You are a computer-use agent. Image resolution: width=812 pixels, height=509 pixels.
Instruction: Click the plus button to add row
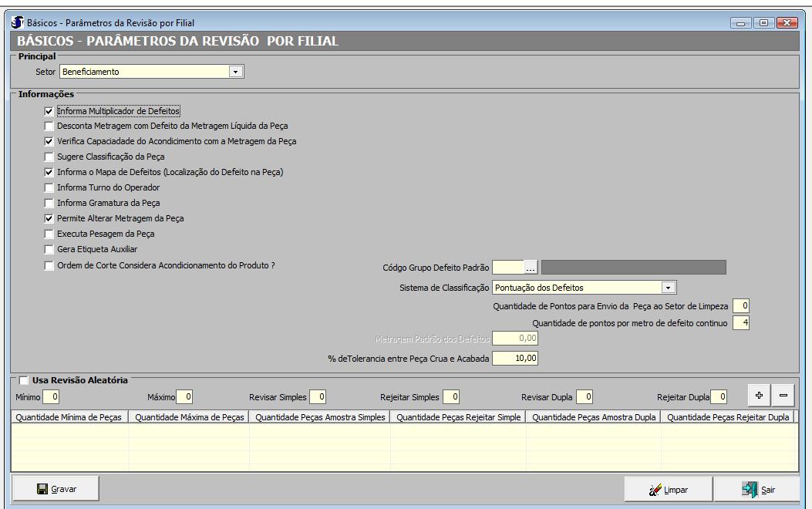[x=759, y=396]
